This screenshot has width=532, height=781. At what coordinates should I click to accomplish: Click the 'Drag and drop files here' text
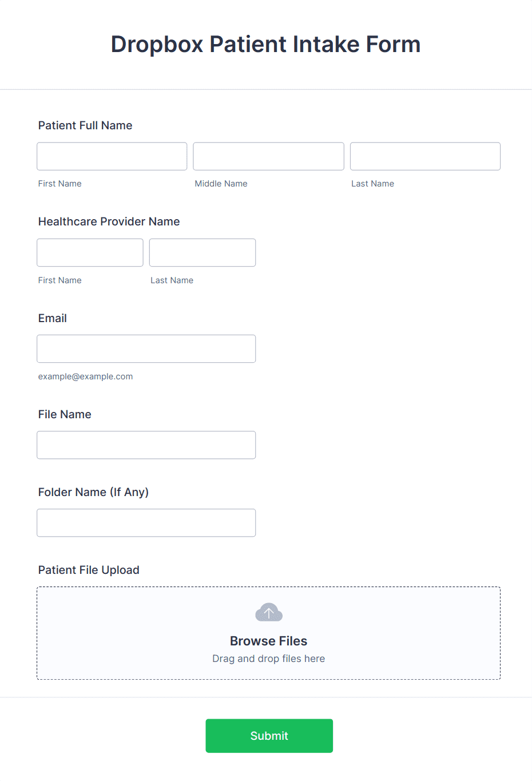269,659
